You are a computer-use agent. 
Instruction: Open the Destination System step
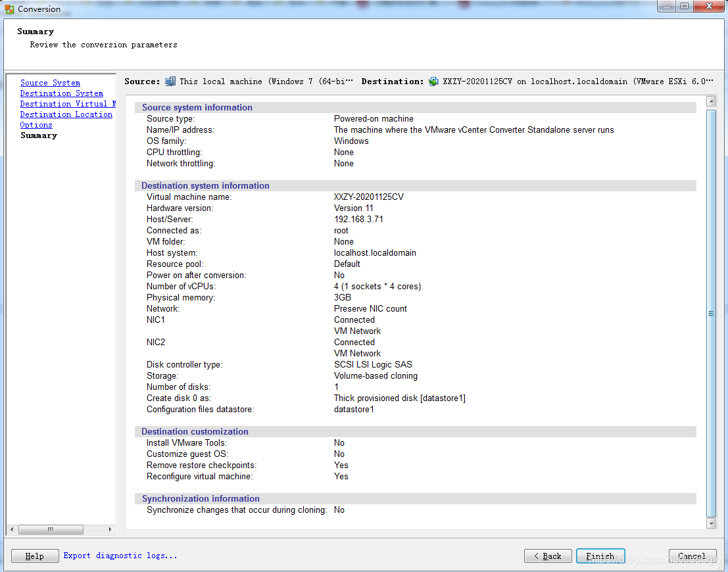pyautogui.click(x=62, y=93)
